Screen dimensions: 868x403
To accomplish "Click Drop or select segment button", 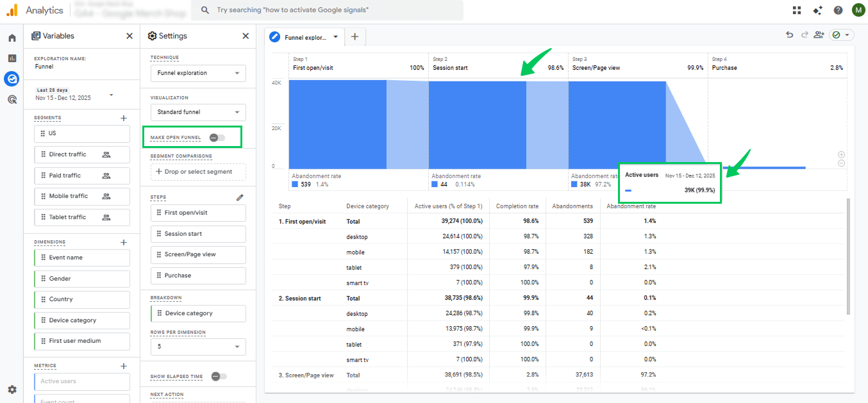I will (198, 172).
